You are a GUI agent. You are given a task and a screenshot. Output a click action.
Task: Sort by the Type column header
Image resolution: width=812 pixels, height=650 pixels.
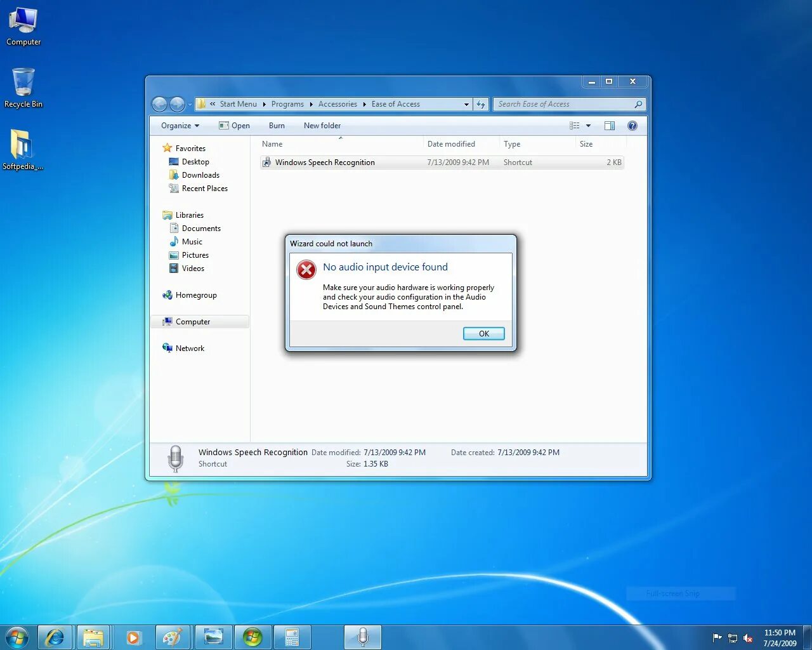537,144
